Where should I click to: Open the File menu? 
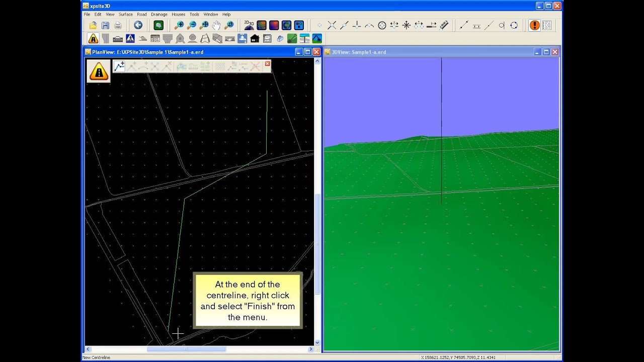87,15
